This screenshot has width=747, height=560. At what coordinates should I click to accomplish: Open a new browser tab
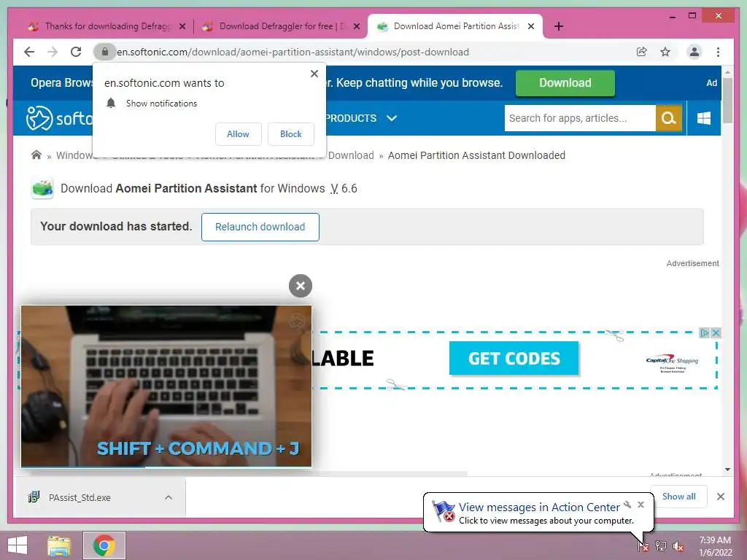pyautogui.click(x=559, y=26)
